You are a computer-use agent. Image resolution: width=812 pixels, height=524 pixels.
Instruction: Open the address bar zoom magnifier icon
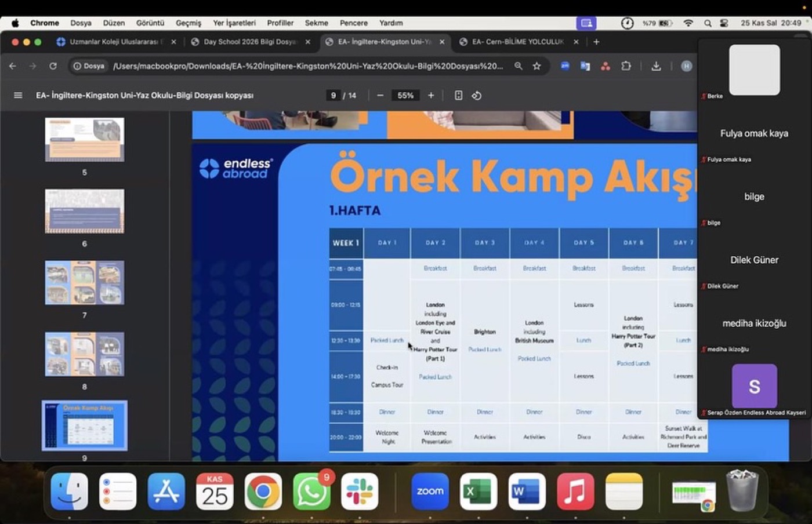click(x=519, y=66)
